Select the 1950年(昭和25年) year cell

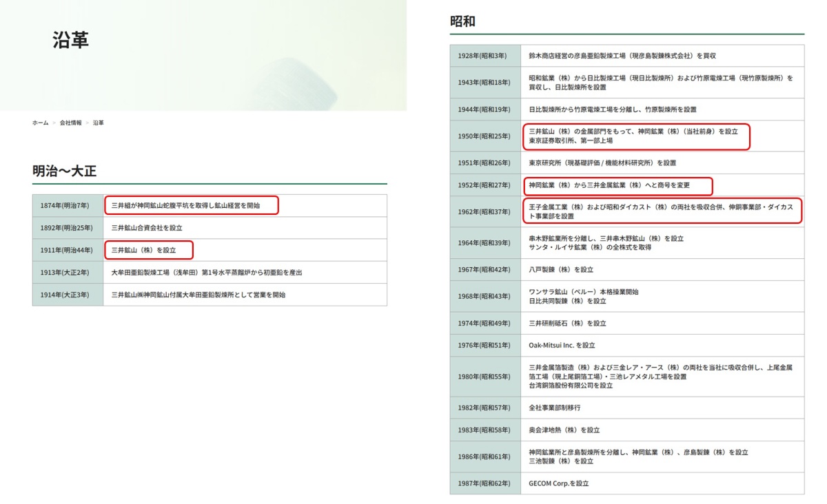485,136
